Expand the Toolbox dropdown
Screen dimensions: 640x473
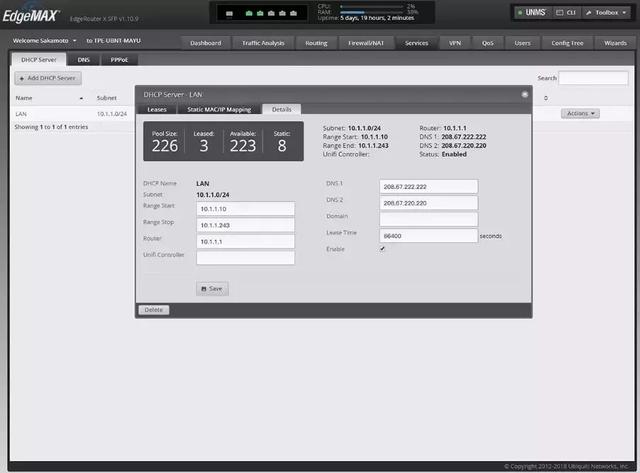tap(606, 13)
